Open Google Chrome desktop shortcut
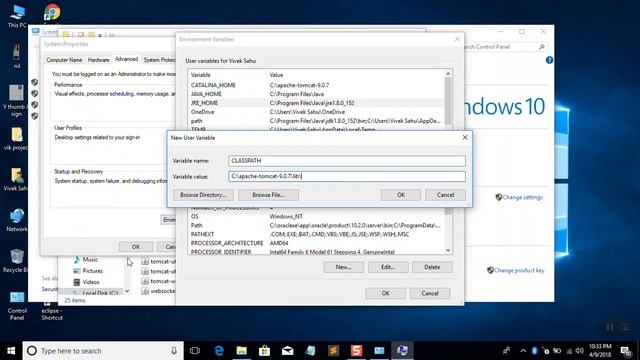 click(x=52, y=13)
